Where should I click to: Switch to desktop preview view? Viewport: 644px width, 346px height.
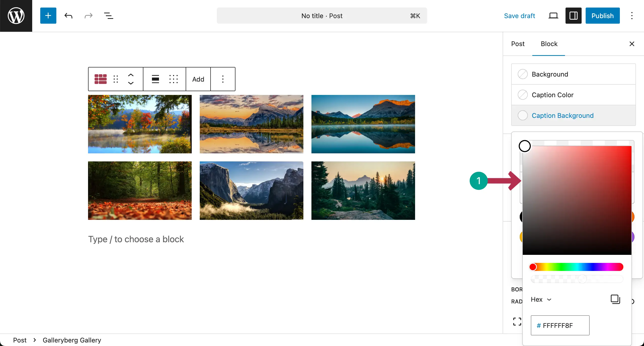click(553, 16)
